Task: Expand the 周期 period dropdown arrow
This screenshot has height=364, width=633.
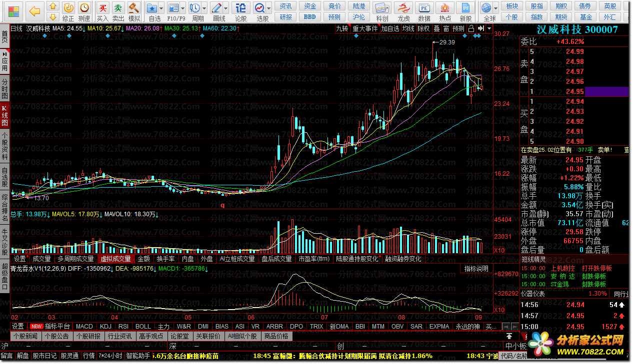Action: coord(204,7)
